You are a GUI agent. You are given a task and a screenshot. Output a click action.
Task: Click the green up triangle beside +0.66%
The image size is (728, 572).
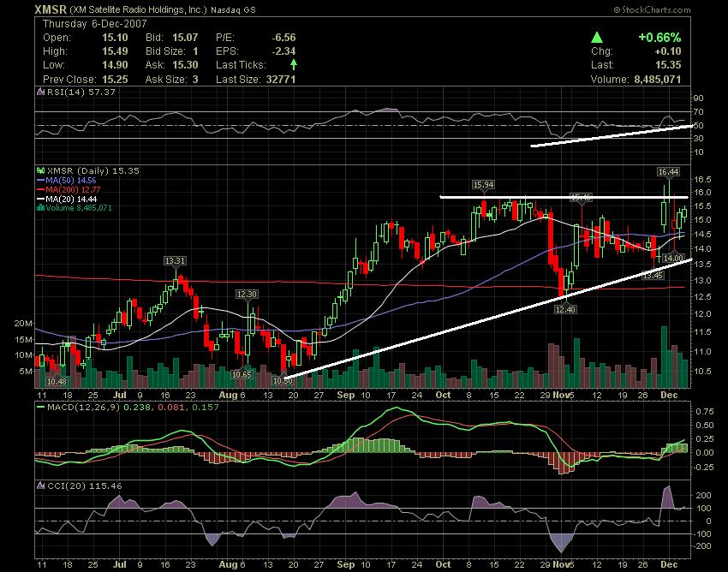pyautogui.click(x=597, y=37)
